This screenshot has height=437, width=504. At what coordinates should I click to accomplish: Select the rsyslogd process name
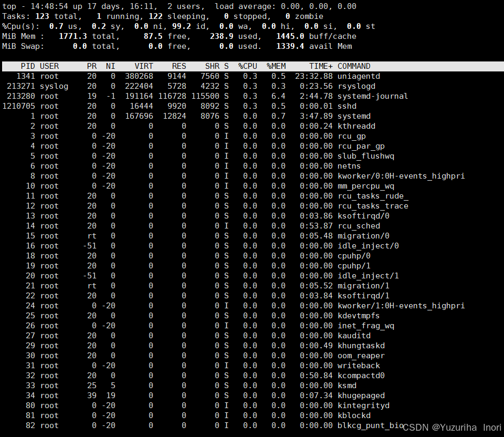356,86
